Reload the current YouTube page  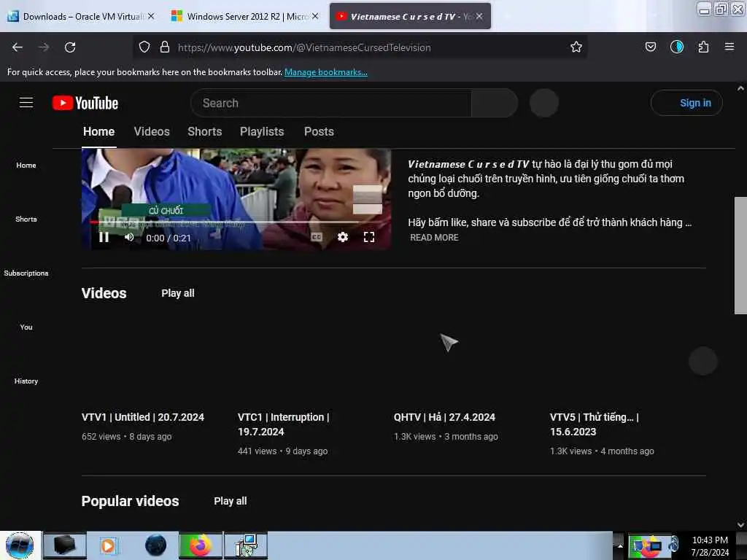[x=70, y=47]
